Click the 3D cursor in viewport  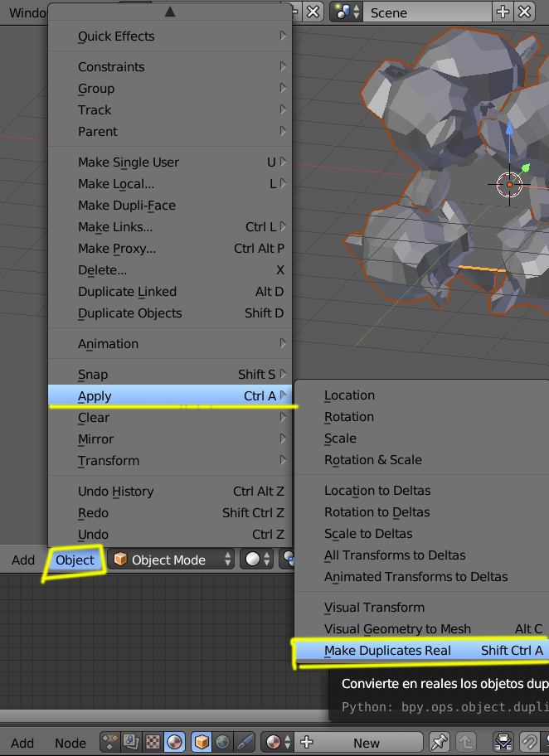coord(509,184)
